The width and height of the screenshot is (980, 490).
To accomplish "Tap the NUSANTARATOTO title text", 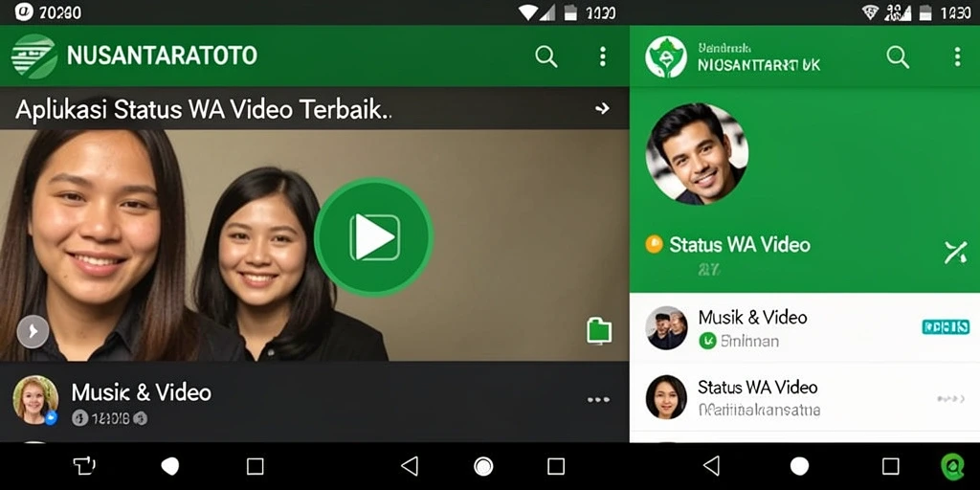I will point(162,56).
